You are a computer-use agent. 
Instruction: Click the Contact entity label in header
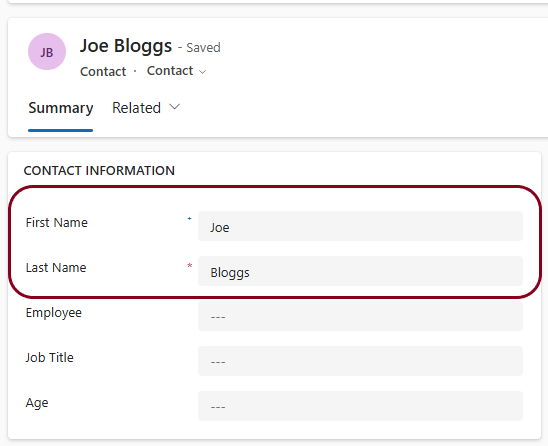pos(103,71)
